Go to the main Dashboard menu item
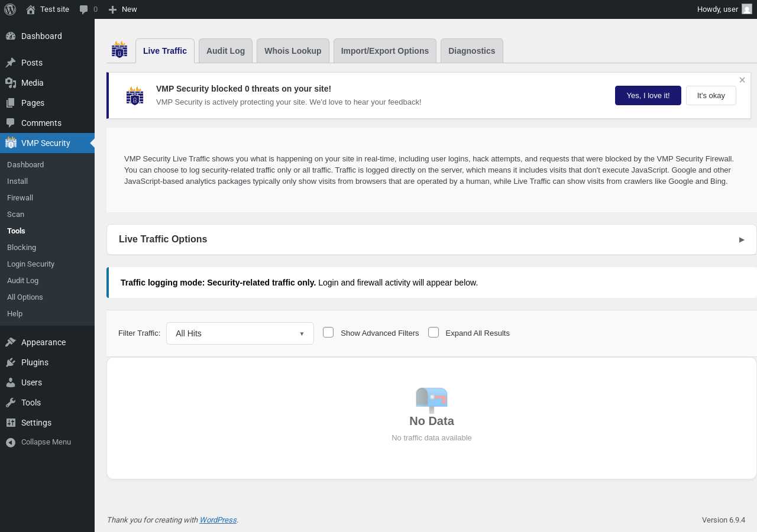The image size is (757, 532). [x=47, y=36]
